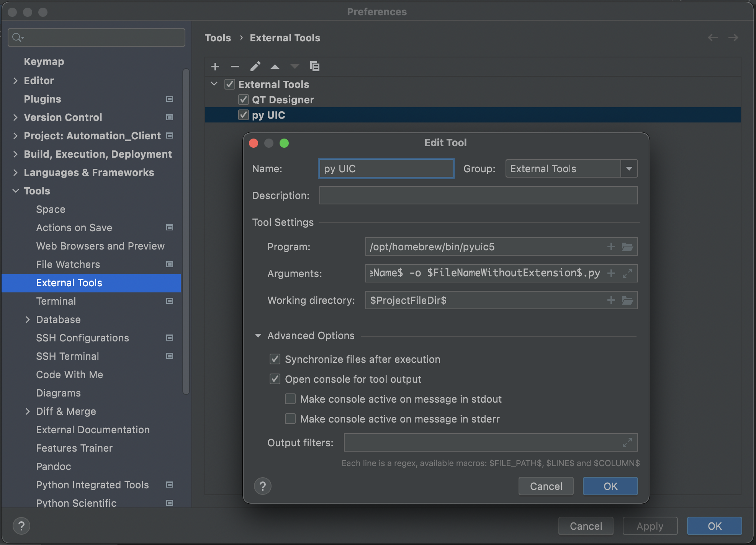
Task: Open help in the Edit Tool dialog
Action: [x=263, y=486]
